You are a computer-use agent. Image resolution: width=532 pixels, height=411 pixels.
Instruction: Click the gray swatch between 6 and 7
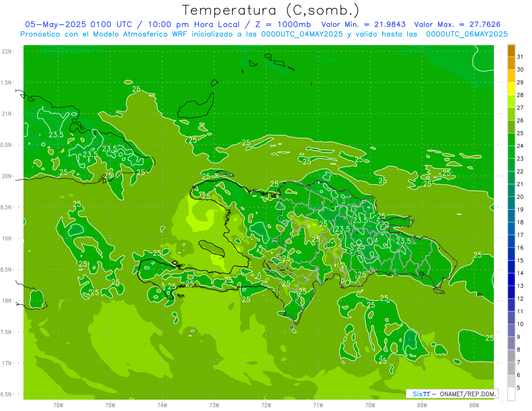[x=511, y=369]
